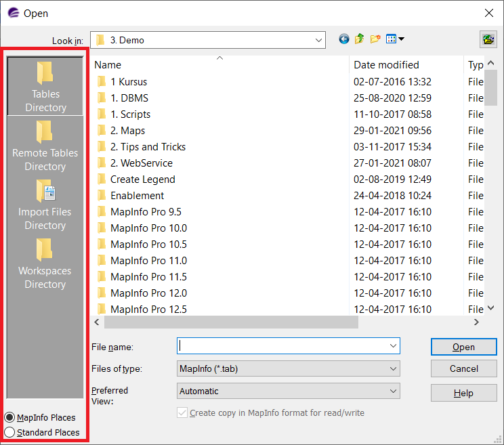Select the MapInfo Pro 11.5 folder
Screen dimensions: 504x445
(x=148, y=276)
